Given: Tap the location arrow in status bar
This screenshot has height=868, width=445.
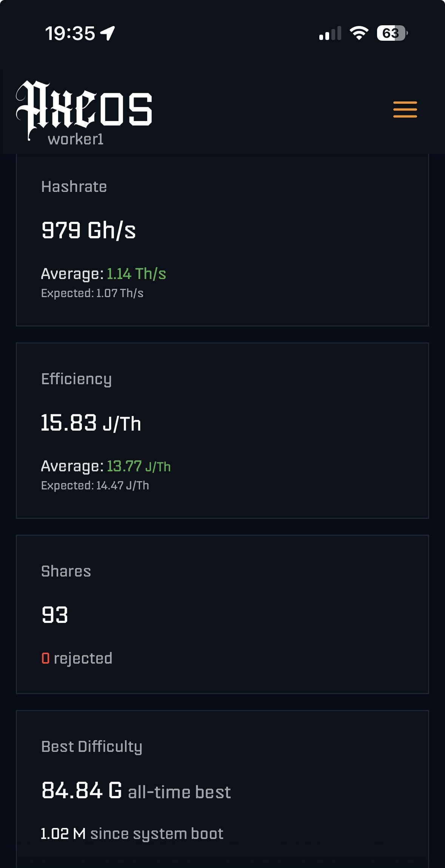Looking at the screenshot, I should pyautogui.click(x=108, y=33).
